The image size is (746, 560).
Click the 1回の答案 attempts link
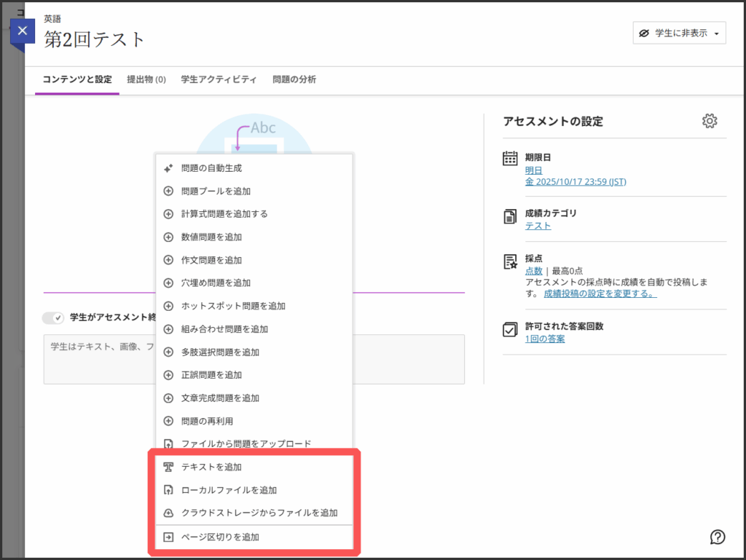[x=544, y=339]
